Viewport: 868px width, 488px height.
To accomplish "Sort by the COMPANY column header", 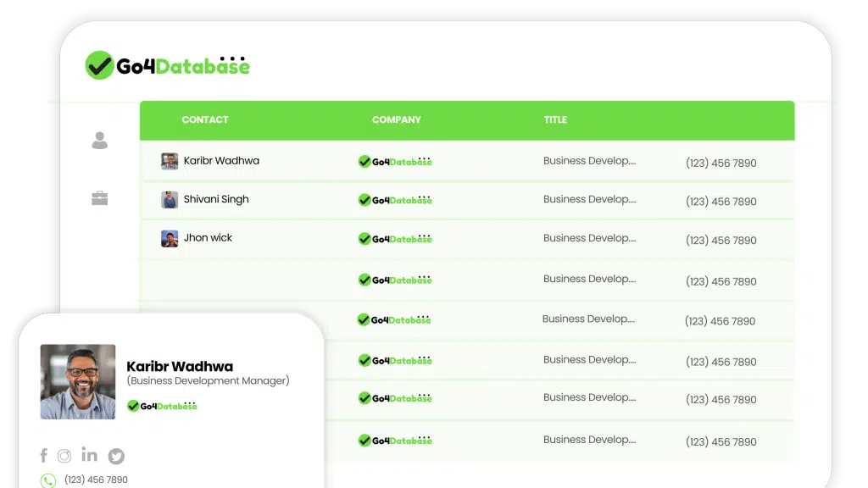I will 397,119.
